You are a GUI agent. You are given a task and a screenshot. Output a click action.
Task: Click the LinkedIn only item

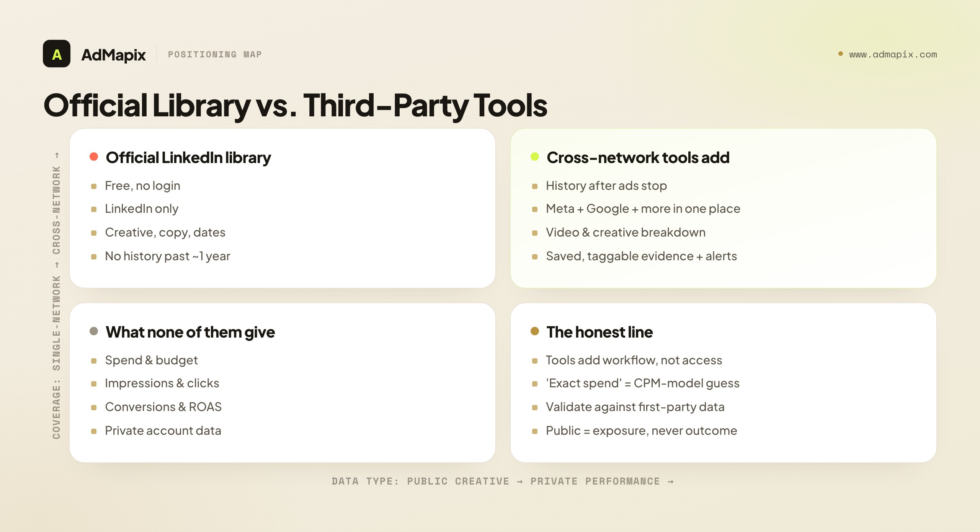142,209
